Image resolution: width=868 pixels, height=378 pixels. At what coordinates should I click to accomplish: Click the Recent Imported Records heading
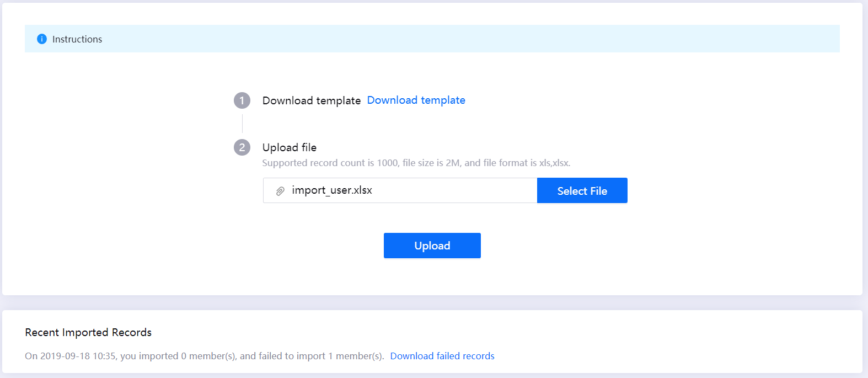(x=88, y=332)
